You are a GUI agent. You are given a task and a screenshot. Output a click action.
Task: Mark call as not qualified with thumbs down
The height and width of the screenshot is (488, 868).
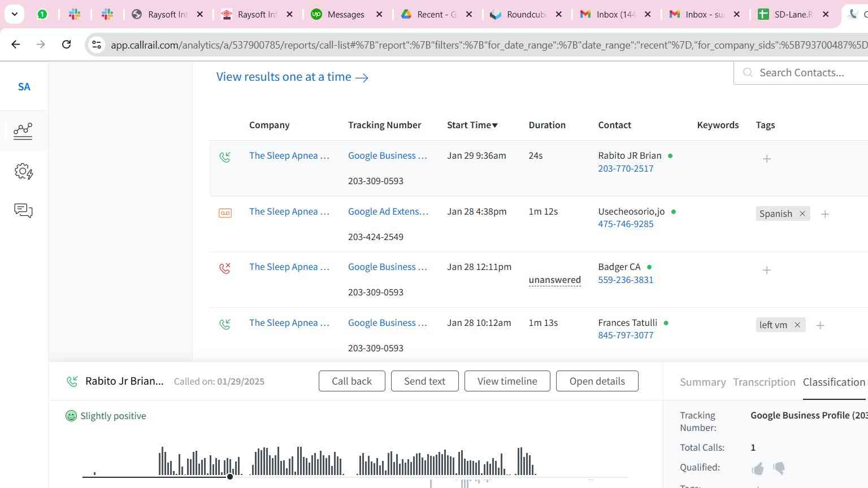779,468
